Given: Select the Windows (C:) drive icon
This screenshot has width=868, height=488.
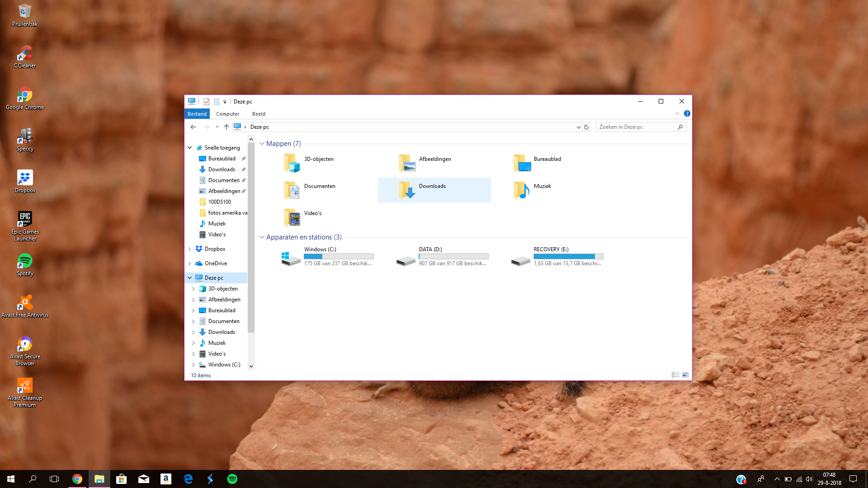Looking at the screenshot, I should pyautogui.click(x=291, y=258).
